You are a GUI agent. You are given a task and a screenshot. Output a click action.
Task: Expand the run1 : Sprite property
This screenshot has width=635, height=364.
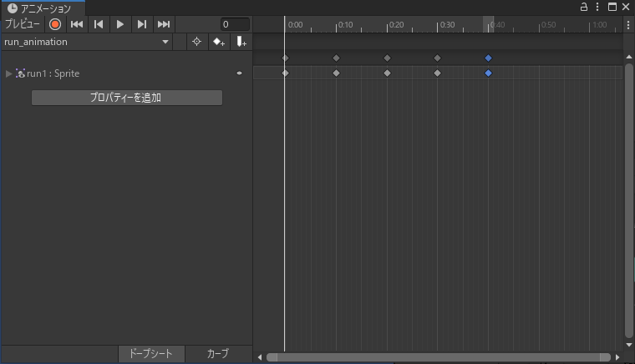tap(8, 73)
